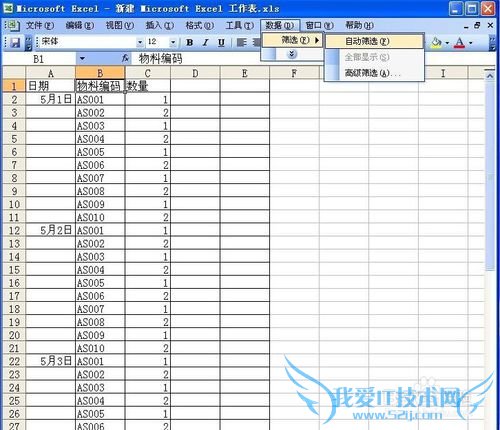Screen dimensions: 500x430
Task: Click the Select All corner box
Action: [14, 73]
